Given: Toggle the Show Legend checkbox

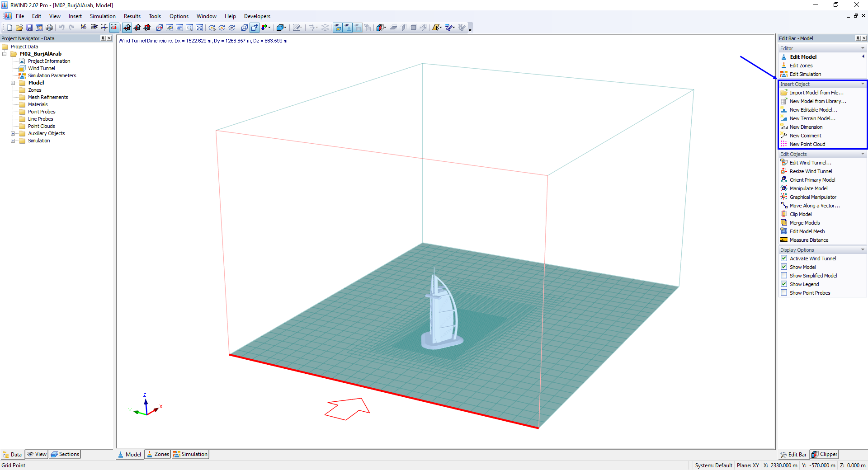Looking at the screenshot, I should click(x=784, y=284).
